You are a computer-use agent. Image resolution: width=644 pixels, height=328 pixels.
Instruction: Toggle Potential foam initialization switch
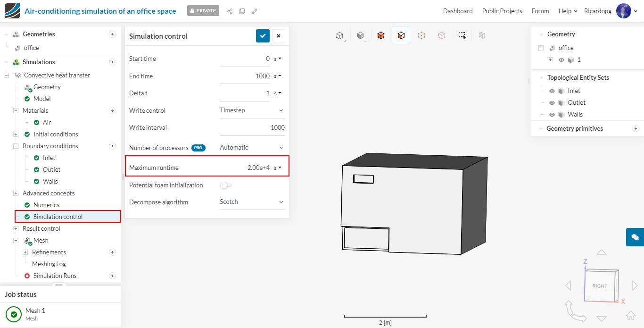(x=226, y=185)
